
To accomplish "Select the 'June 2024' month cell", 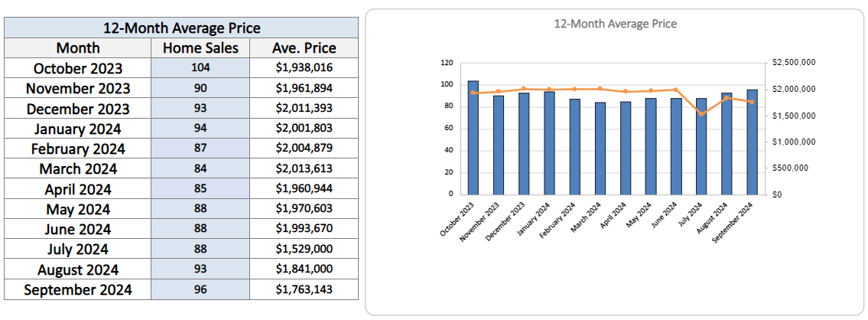I will click(x=78, y=229).
